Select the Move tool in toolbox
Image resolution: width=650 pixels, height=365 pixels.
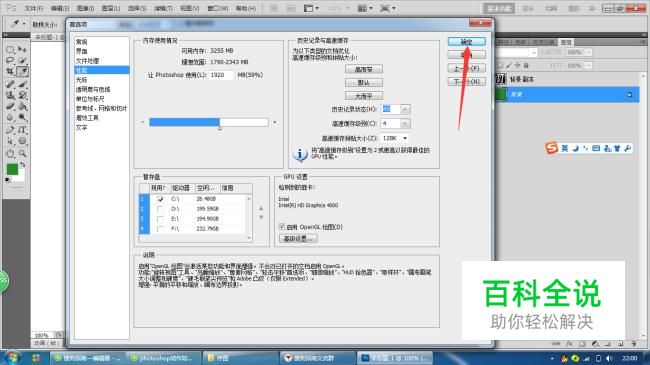click(22, 50)
